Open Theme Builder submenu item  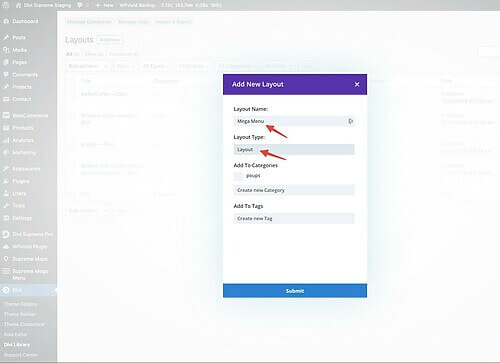(20, 314)
